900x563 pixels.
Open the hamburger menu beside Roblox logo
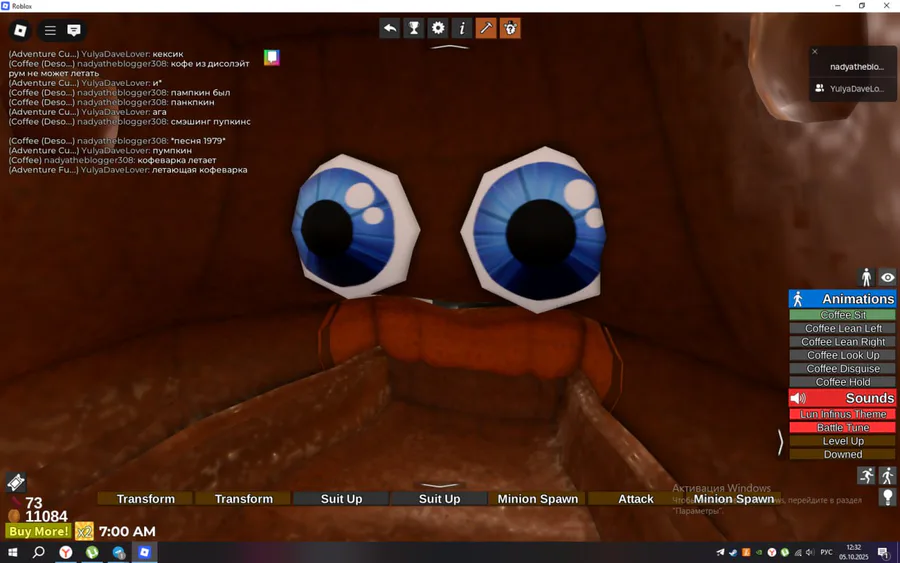click(51, 30)
